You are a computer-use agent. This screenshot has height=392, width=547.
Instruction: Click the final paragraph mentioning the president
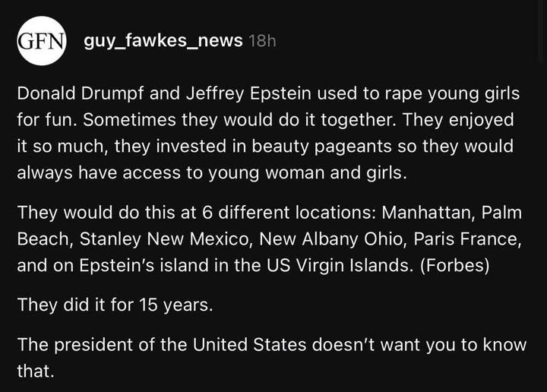271,358
